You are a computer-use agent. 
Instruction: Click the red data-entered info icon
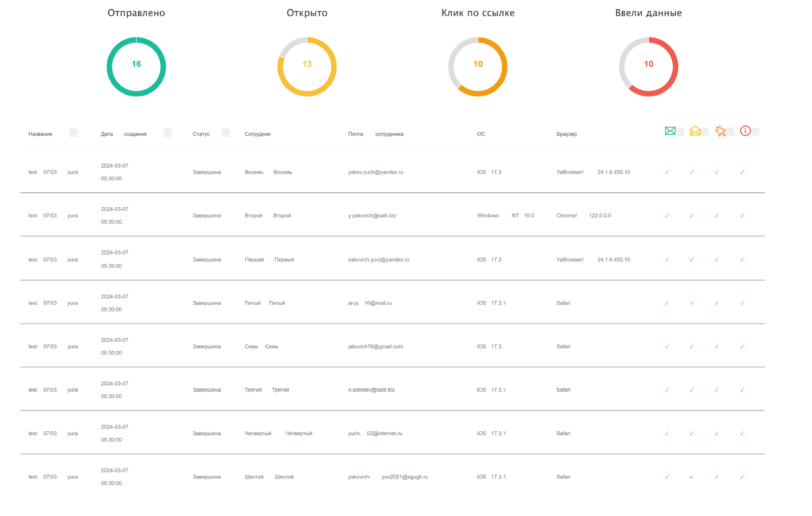tap(745, 131)
